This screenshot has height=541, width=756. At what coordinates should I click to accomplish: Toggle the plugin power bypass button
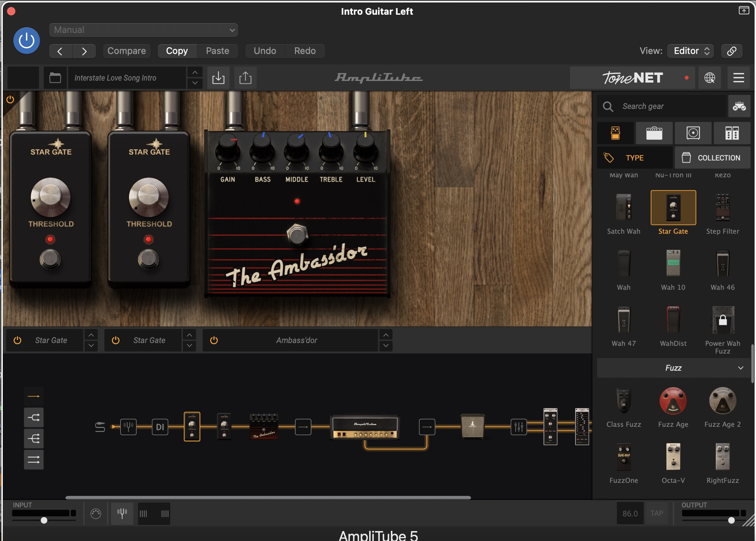point(27,41)
